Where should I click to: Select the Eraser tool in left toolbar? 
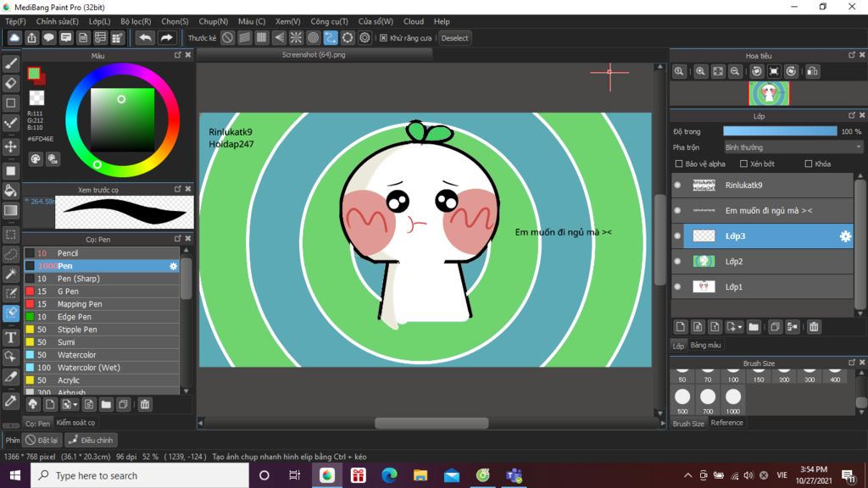tap(11, 83)
